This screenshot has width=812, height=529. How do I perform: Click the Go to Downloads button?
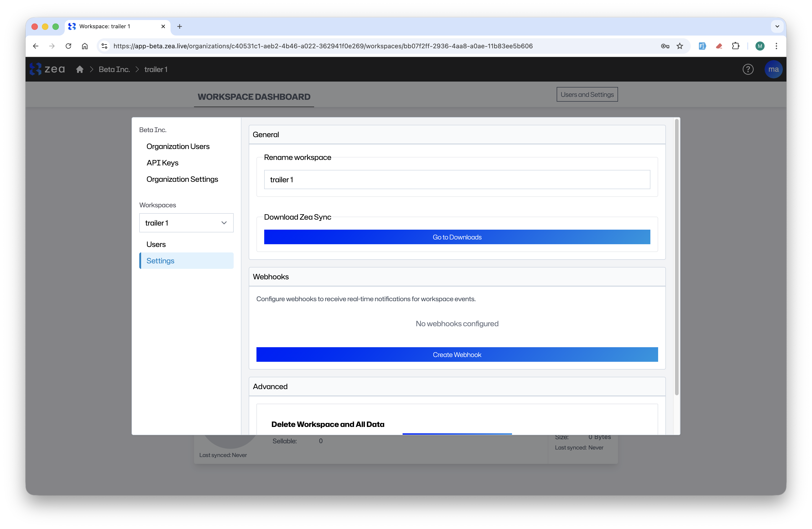[x=457, y=237]
